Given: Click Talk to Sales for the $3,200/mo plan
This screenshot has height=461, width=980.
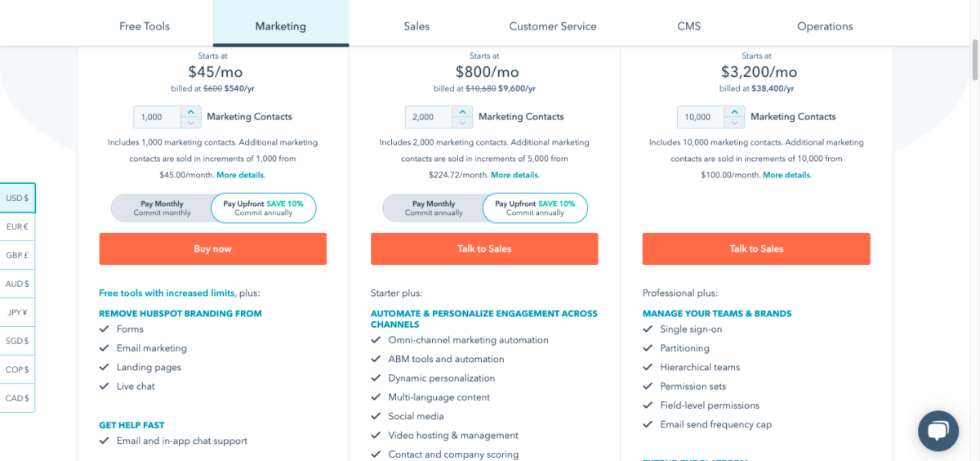Looking at the screenshot, I should 756,248.
